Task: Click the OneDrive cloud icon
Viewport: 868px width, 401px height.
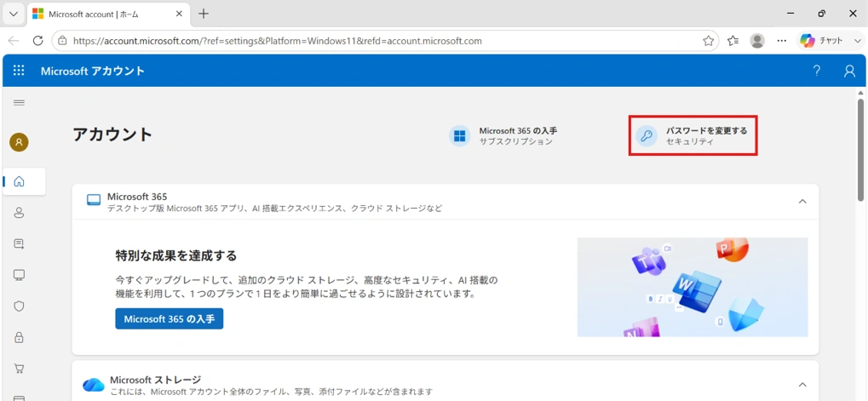Action: 94,385
